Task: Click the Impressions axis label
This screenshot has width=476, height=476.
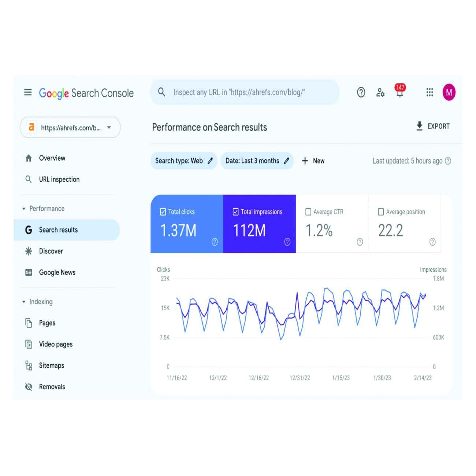Action: (433, 269)
